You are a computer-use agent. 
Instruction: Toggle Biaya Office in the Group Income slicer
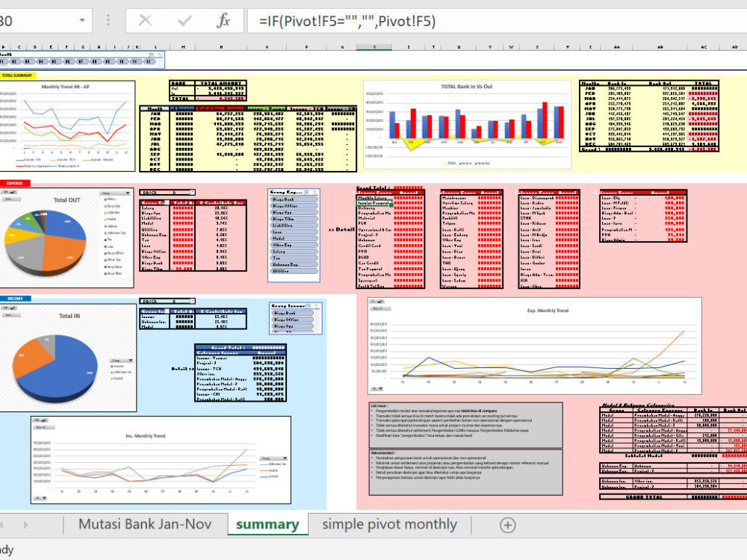(x=293, y=320)
